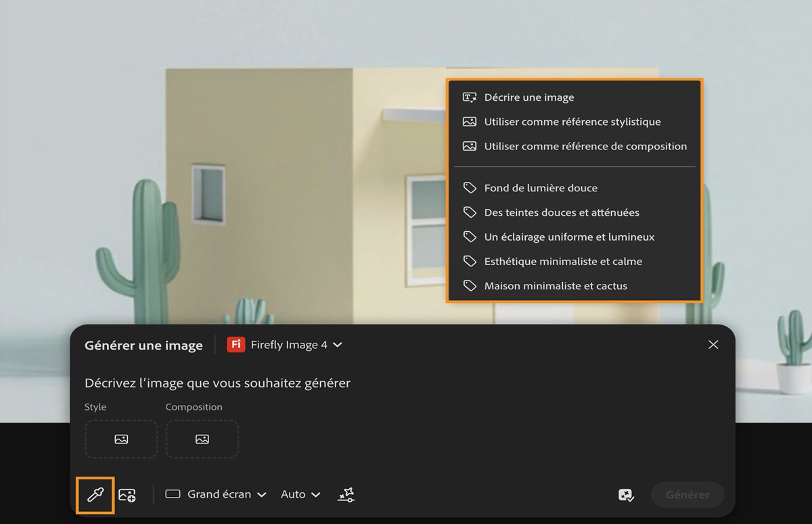Click the Décrire une image icon
The height and width of the screenshot is (524, 812).
click(469, 97)
